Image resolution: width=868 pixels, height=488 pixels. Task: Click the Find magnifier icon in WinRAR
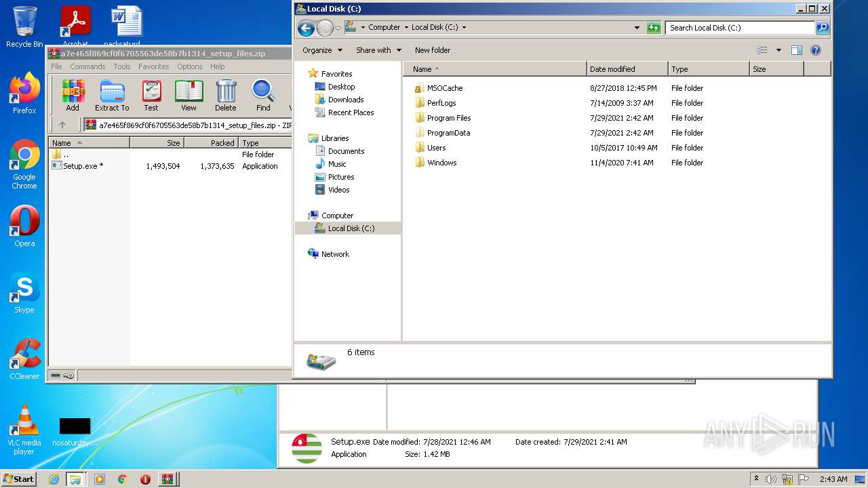[263, 96]
